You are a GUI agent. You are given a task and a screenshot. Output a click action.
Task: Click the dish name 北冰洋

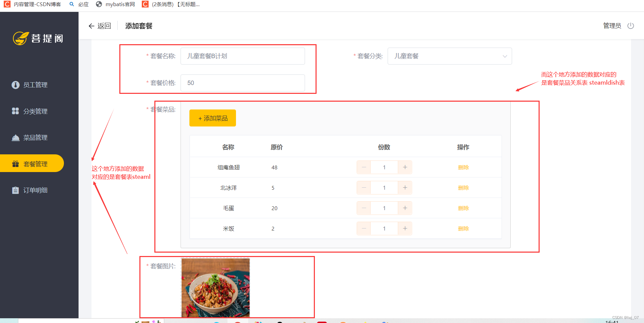coord(228,188)
